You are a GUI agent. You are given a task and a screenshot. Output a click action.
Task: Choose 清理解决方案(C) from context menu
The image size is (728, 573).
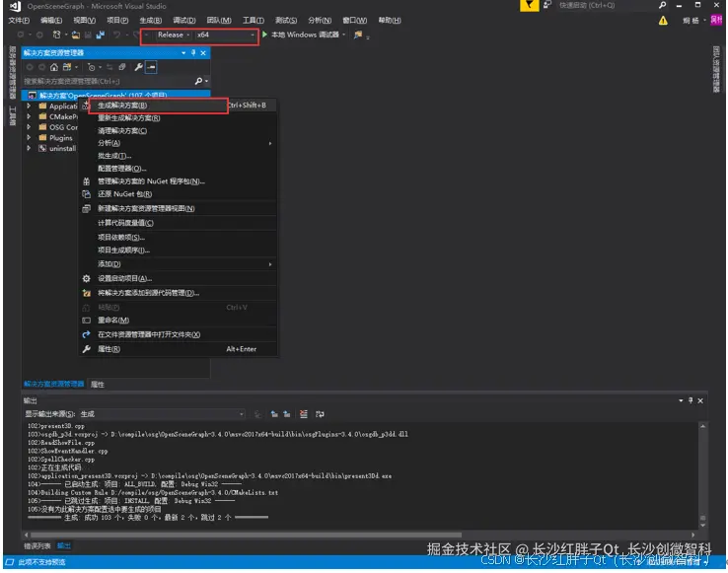pos(179,131)
